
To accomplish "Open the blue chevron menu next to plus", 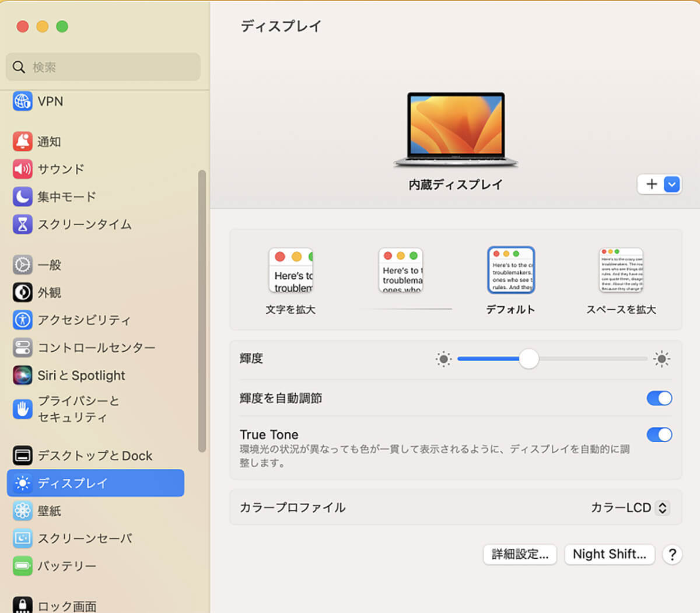I will coord(672,184).
